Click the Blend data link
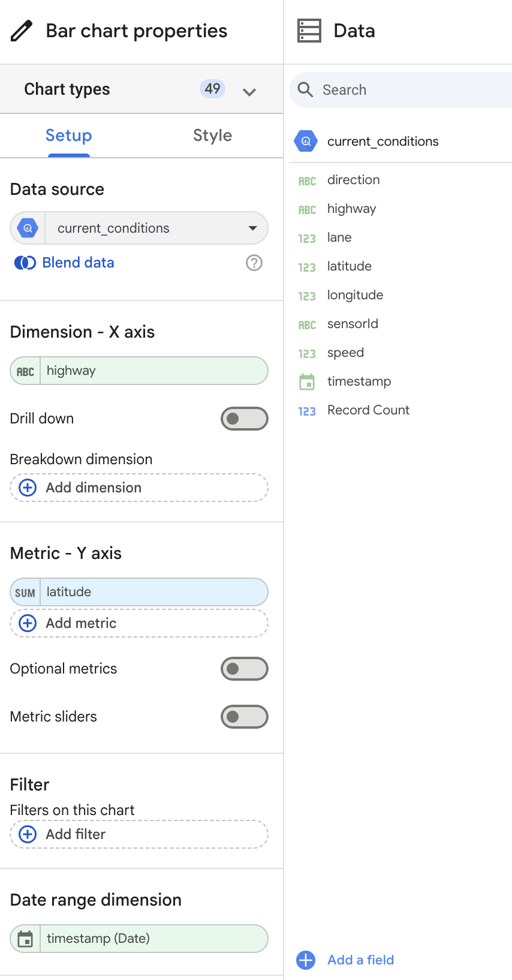The image size is (512, 980). point(78,263)
